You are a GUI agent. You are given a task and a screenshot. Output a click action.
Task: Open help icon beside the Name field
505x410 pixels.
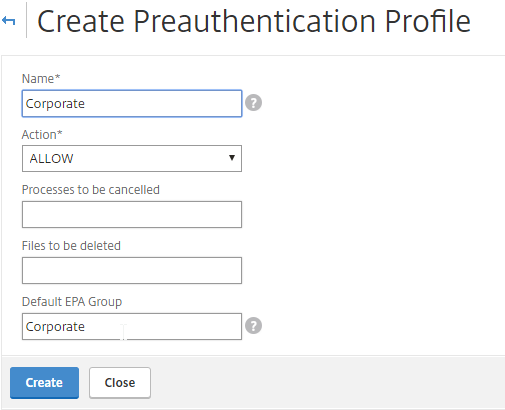point(253,103)
